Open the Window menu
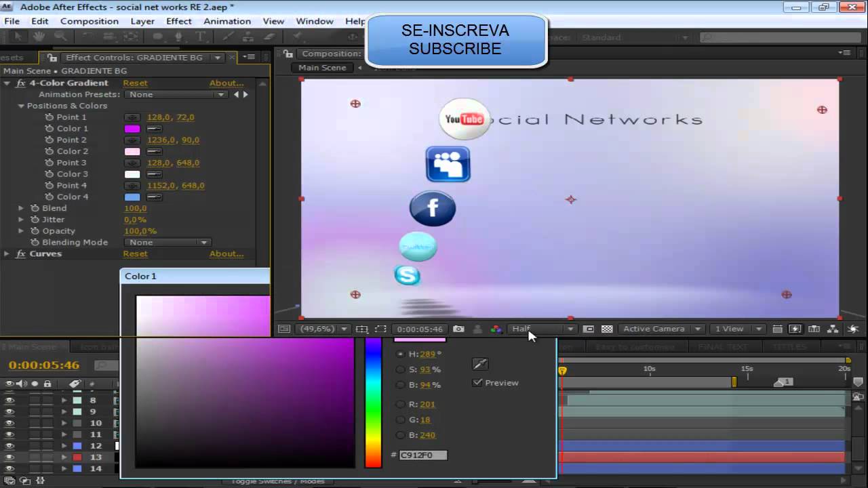 315,21
